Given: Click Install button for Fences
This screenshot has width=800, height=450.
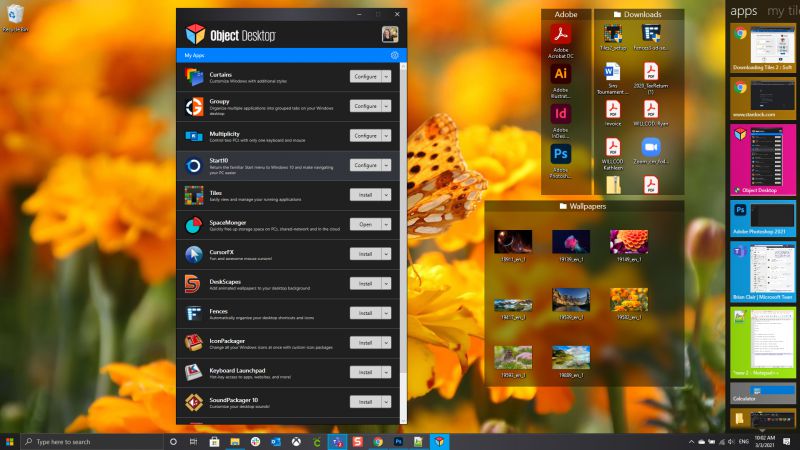Looking at the screenshot, I should (364, 313).
